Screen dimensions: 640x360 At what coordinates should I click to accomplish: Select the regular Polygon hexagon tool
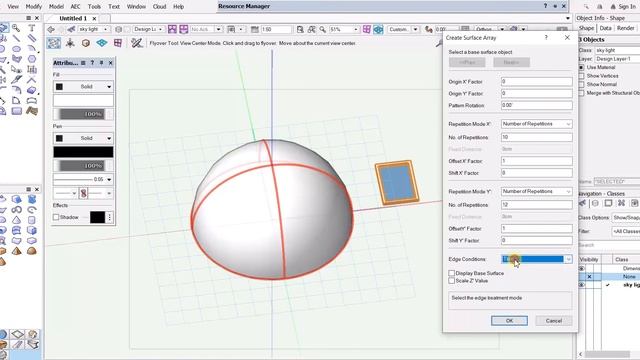click(31, 59)
